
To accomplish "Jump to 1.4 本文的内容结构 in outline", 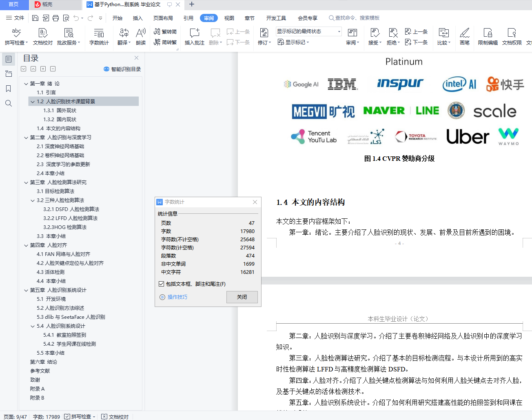I will 58,129.
